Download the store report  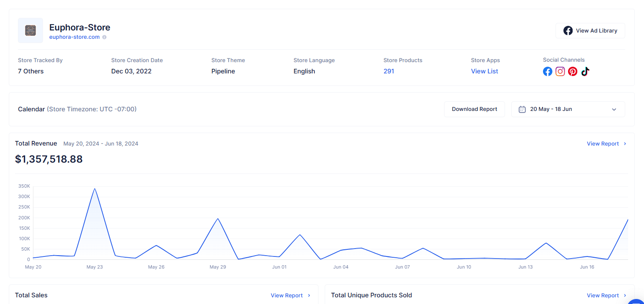tap(474, 109)
